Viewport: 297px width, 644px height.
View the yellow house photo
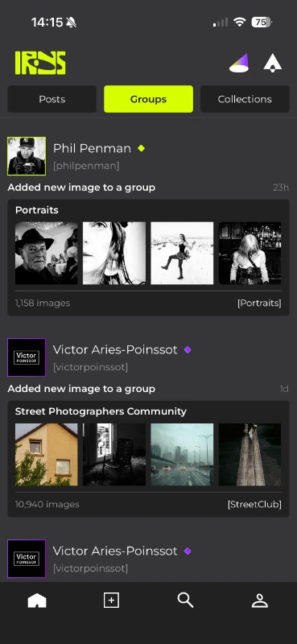coord(47,454)
